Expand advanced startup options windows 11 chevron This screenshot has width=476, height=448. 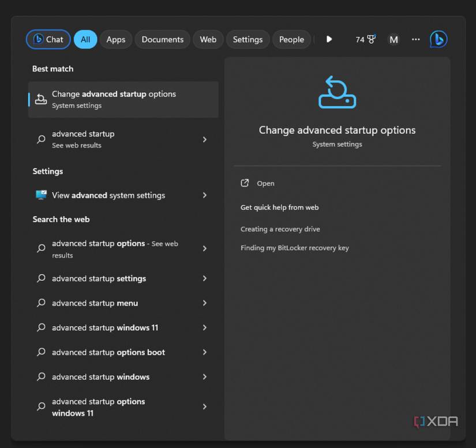[205, 406]
